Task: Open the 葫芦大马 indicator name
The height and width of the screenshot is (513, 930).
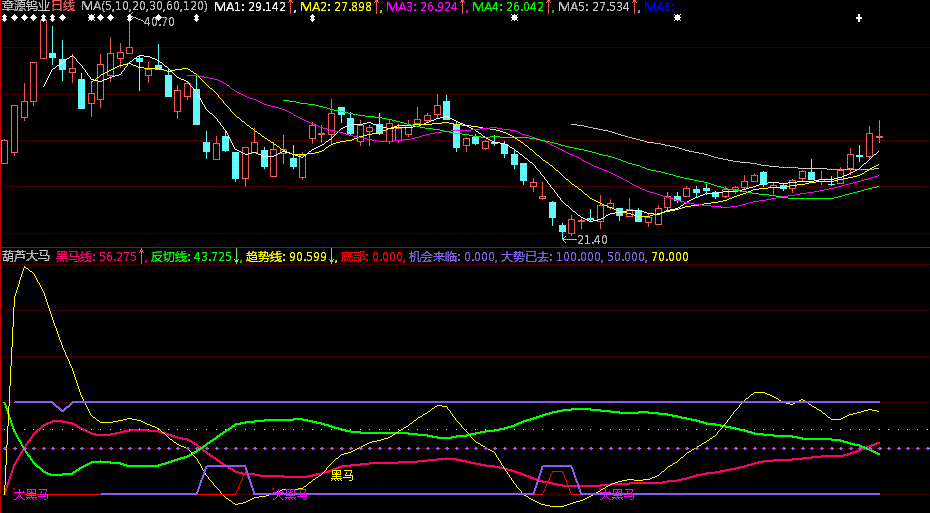Action: 26,257
